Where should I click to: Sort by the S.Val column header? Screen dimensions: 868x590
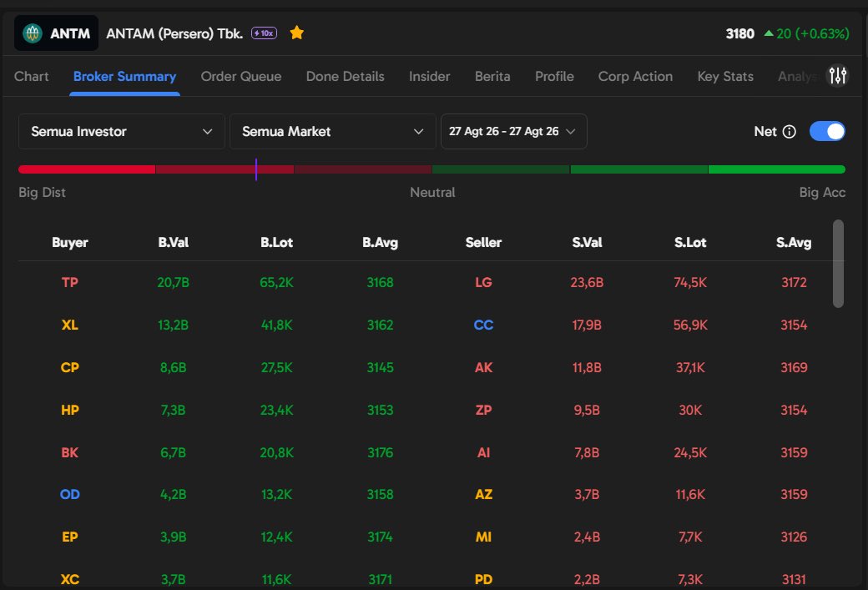coord(587,242)
